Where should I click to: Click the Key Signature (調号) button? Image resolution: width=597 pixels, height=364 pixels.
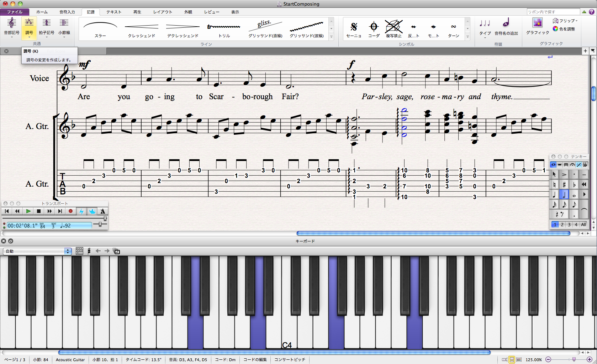29,27
